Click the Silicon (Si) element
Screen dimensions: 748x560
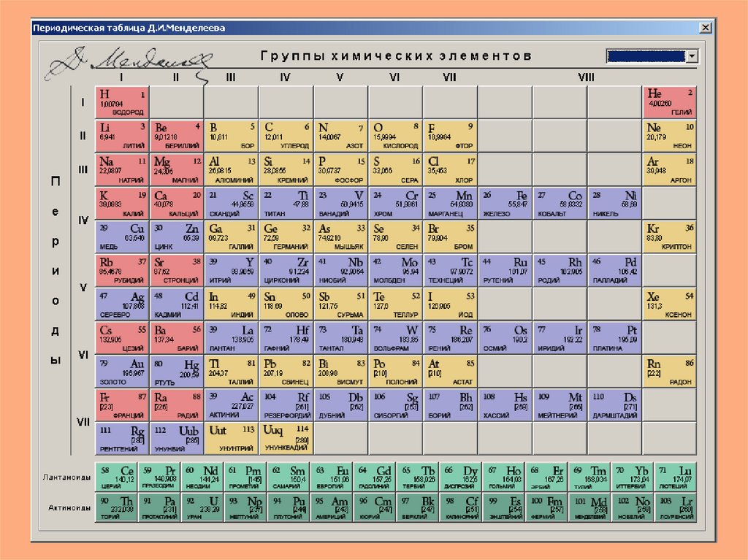pyautogui.click(x=286, y=170)
